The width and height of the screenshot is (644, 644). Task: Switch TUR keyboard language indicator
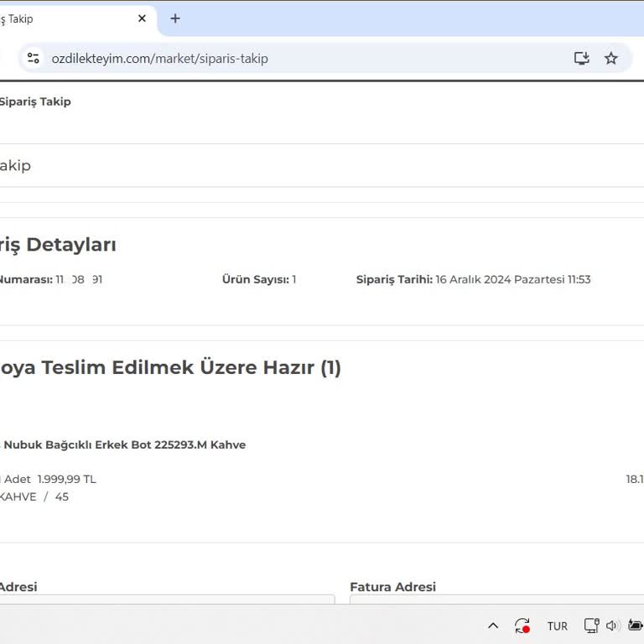(557, 626)
